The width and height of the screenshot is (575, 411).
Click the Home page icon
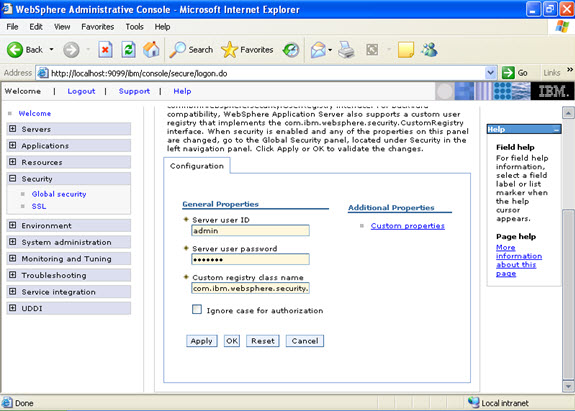[x=151, y=49]
